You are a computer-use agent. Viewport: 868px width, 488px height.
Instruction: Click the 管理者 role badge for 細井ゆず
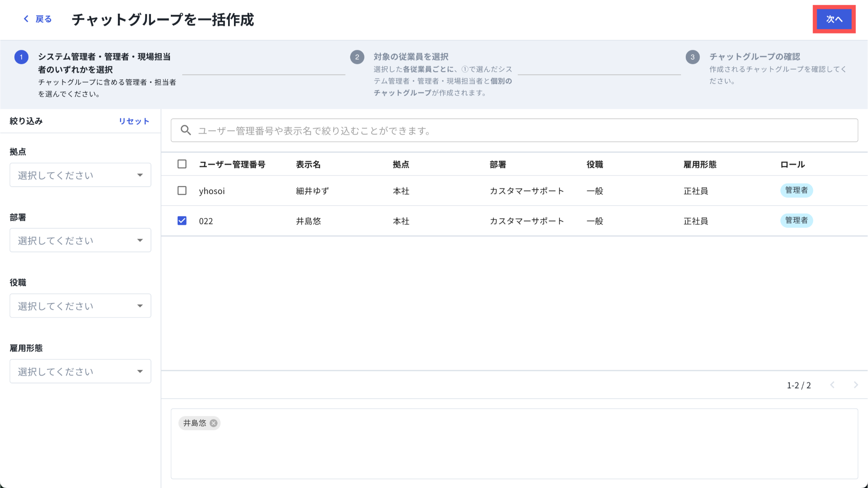pyautogui.click(x=796, y=190)
